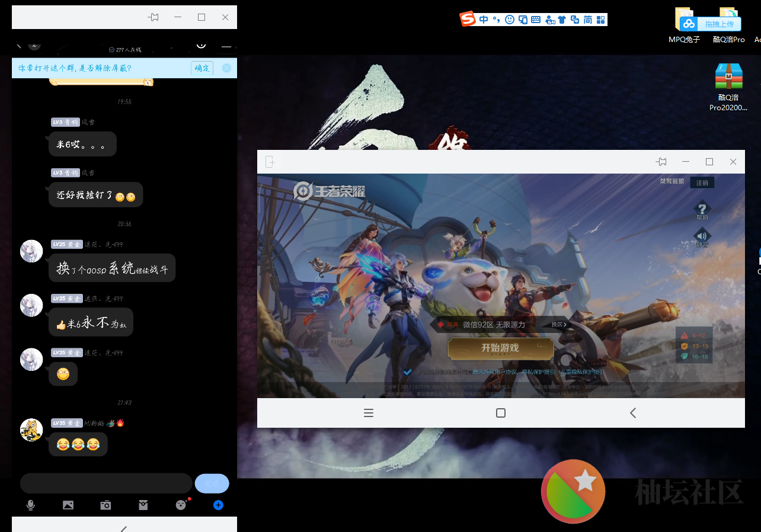Pin the chat emulator window on top
Image resolution: width=761 pixels, height=532 pixels.
click(x=154, y=17)
